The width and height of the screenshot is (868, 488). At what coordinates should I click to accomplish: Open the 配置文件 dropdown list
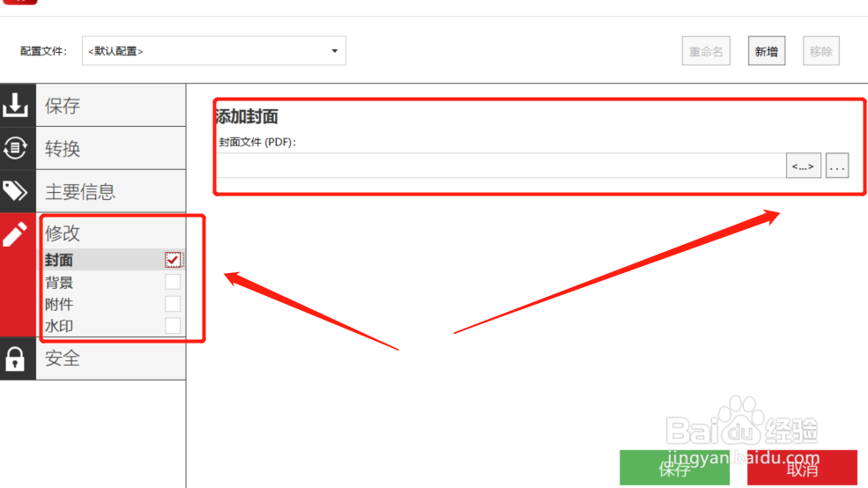click(213, 51)
